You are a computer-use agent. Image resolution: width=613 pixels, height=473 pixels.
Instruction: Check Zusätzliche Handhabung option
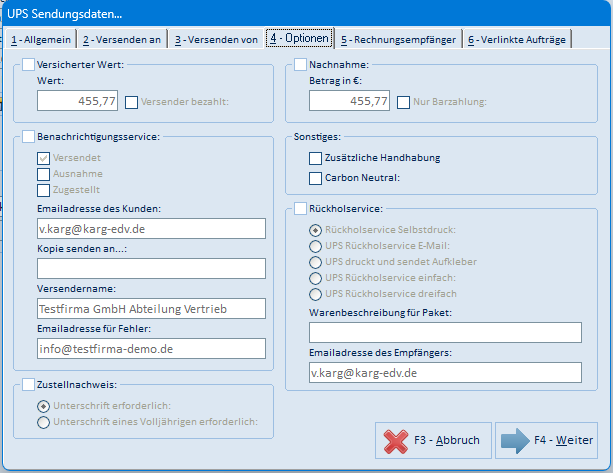(315, 158)
